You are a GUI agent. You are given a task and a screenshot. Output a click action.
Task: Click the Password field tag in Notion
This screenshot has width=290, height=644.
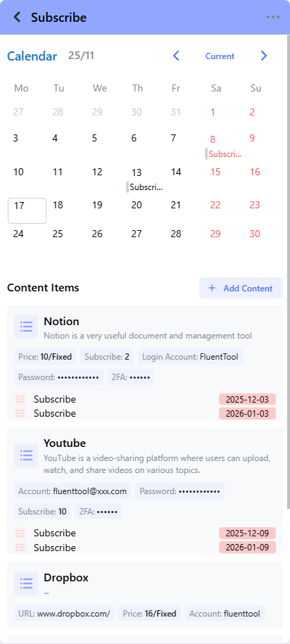click(58, 377)
